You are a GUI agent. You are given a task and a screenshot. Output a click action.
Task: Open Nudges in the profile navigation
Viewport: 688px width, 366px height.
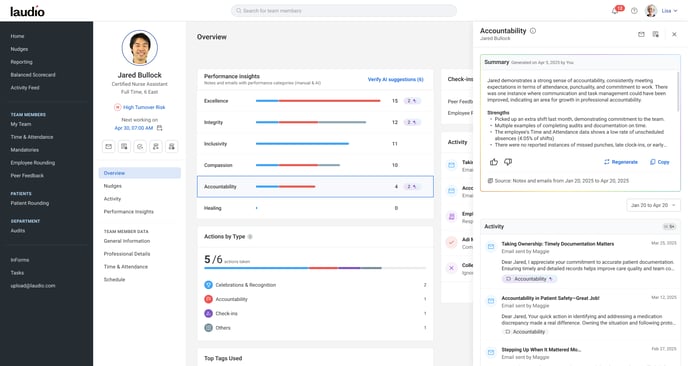[x=113, y=186]
